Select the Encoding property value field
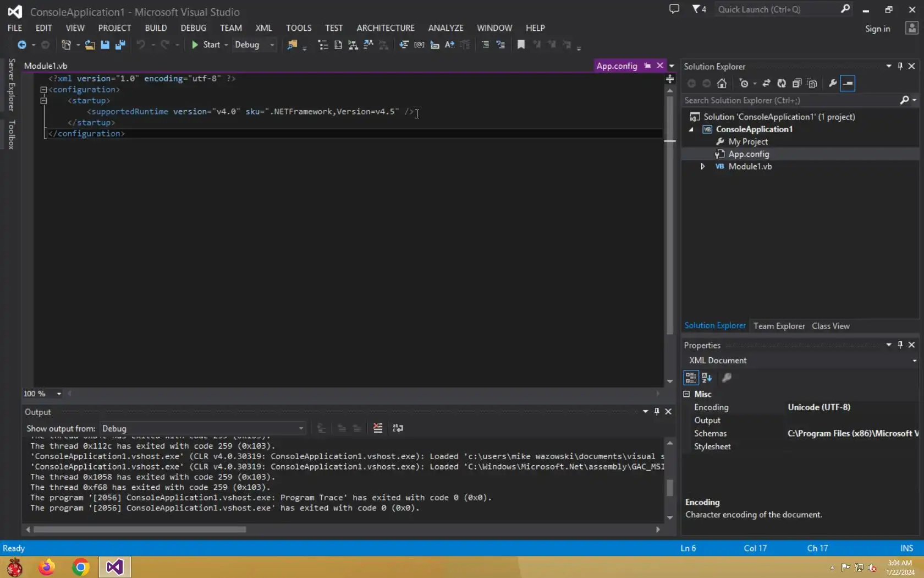This screenshot has height=578, width=924. (852, 407)
